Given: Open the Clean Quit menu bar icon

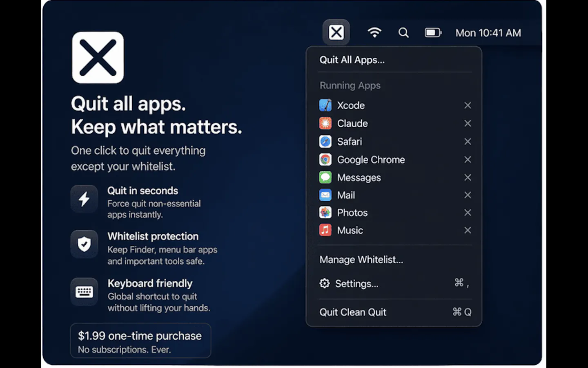Looking at the screenshot, I should coord(336,32).
